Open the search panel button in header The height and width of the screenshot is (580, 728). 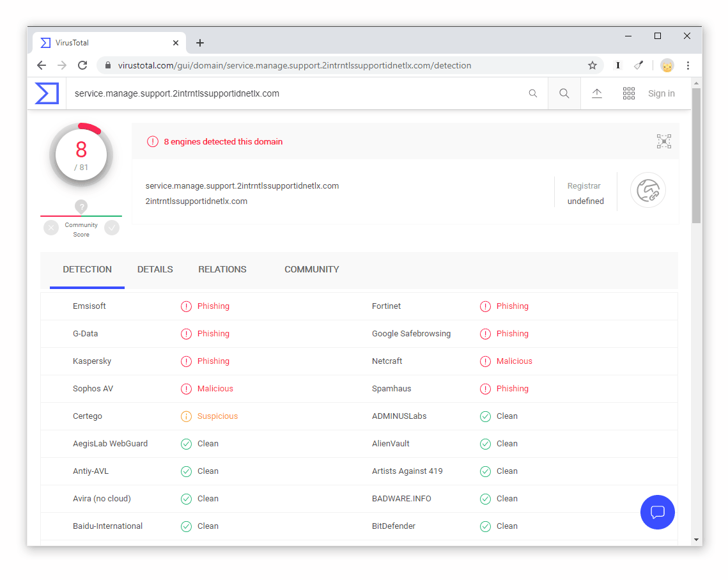(564, 93)
